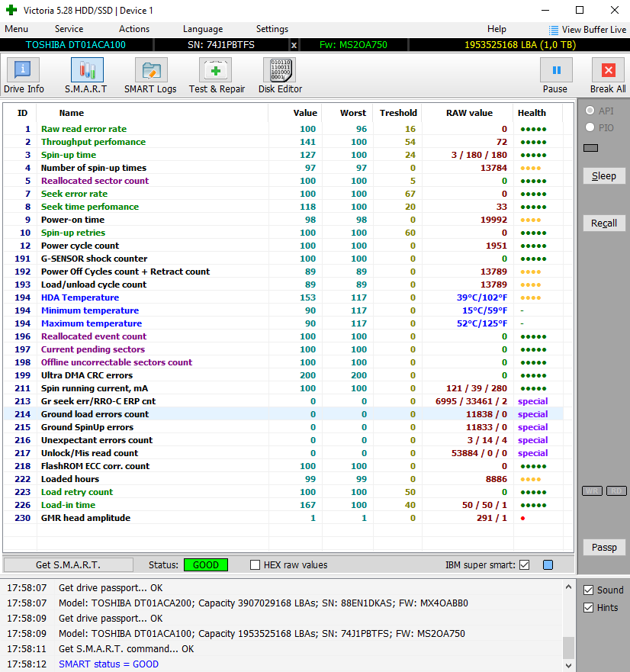Disable the Sound checkbox
Screen dimensions: 630x672
point(588,590)
